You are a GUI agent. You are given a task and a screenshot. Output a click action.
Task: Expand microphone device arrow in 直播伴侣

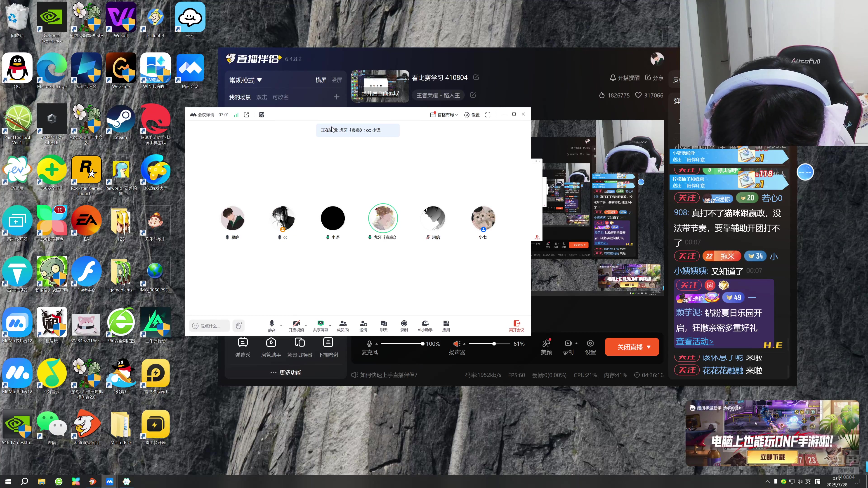(376, 344)
